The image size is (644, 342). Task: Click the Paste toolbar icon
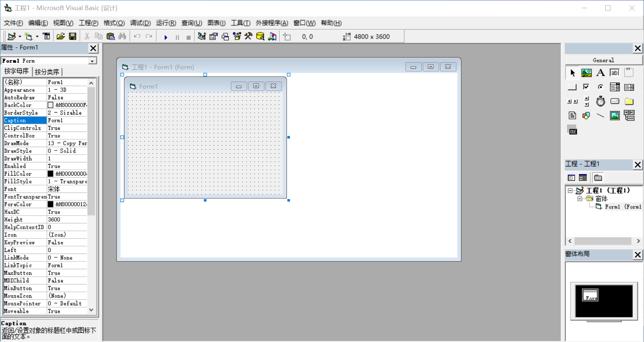111,36
